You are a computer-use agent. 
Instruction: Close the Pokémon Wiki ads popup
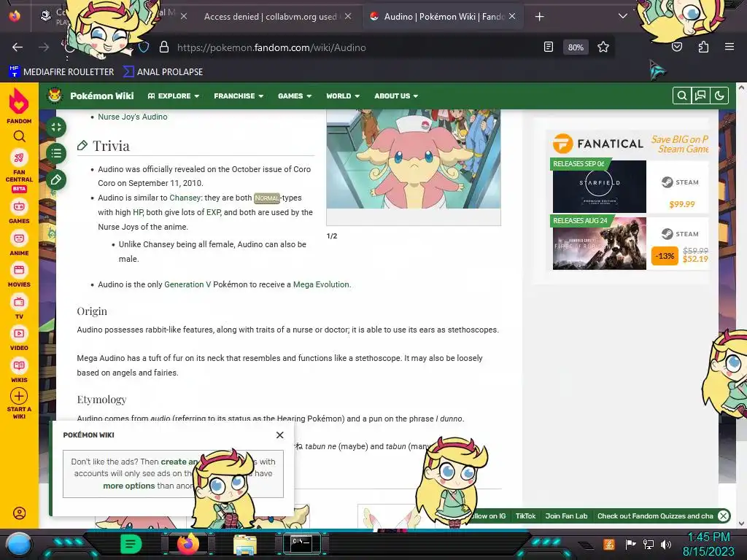pyautogui.click(x=279, y=435)
